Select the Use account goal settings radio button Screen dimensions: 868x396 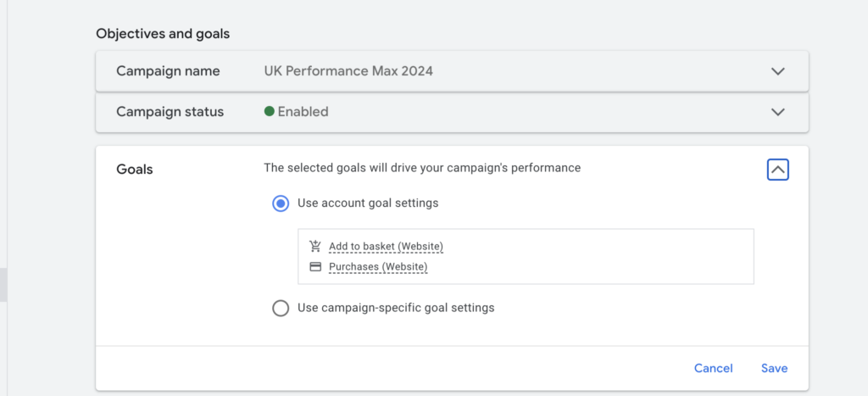(281, 204)
